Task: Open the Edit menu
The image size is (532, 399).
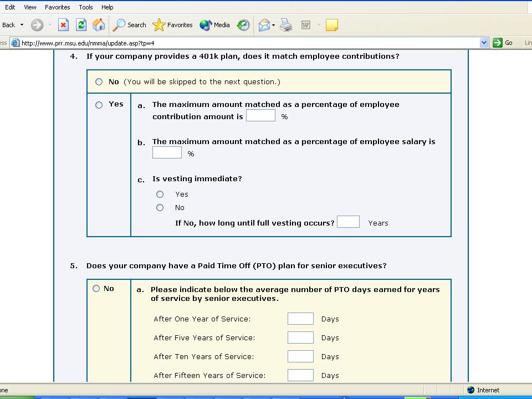Action: click(10, 7)
